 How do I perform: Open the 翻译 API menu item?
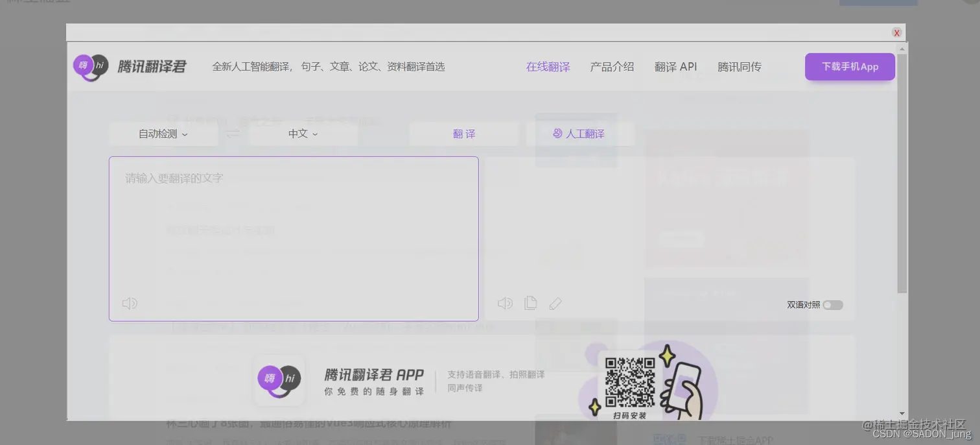coord(675,67)
